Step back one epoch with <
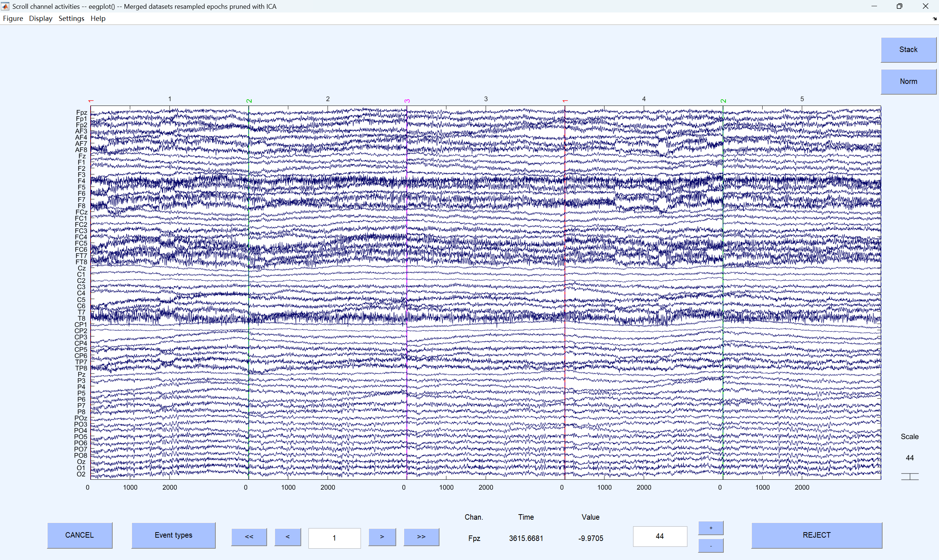Screen dimensions: 939x560 tap(288, 536)
